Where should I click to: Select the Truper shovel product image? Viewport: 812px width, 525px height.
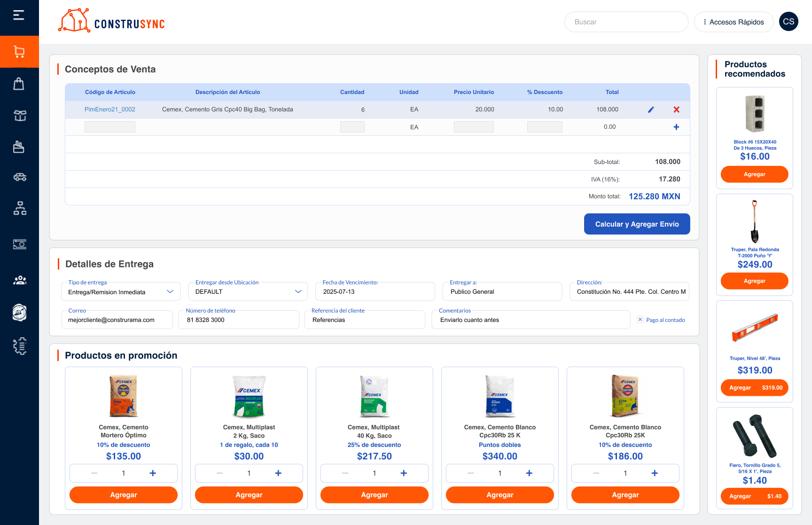755,221
